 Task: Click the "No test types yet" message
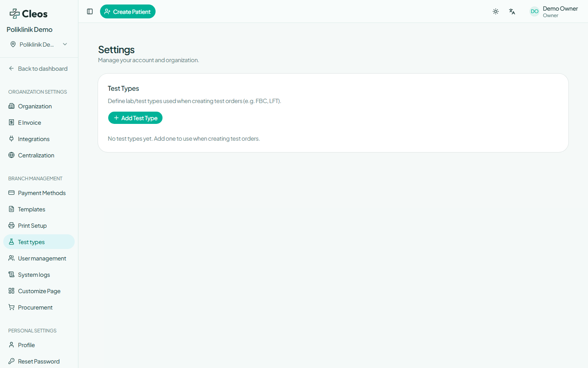tap(184, 139)
